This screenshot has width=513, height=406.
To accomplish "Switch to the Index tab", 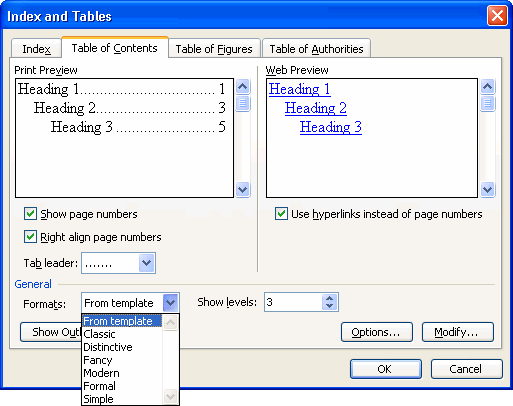I will (x=36, y=49).
